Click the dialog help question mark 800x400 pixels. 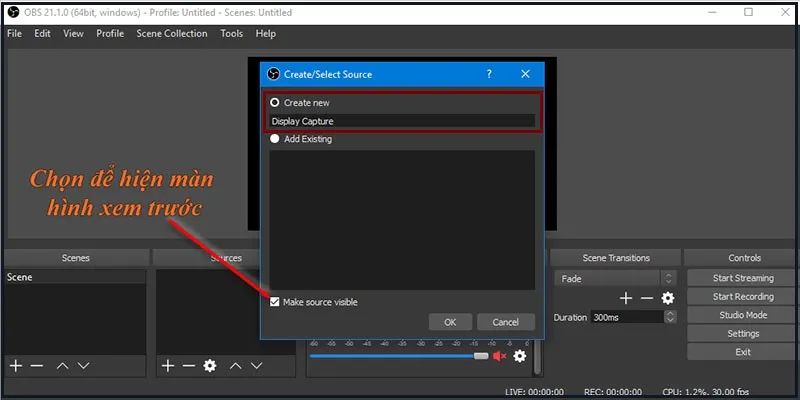(489, 74)
